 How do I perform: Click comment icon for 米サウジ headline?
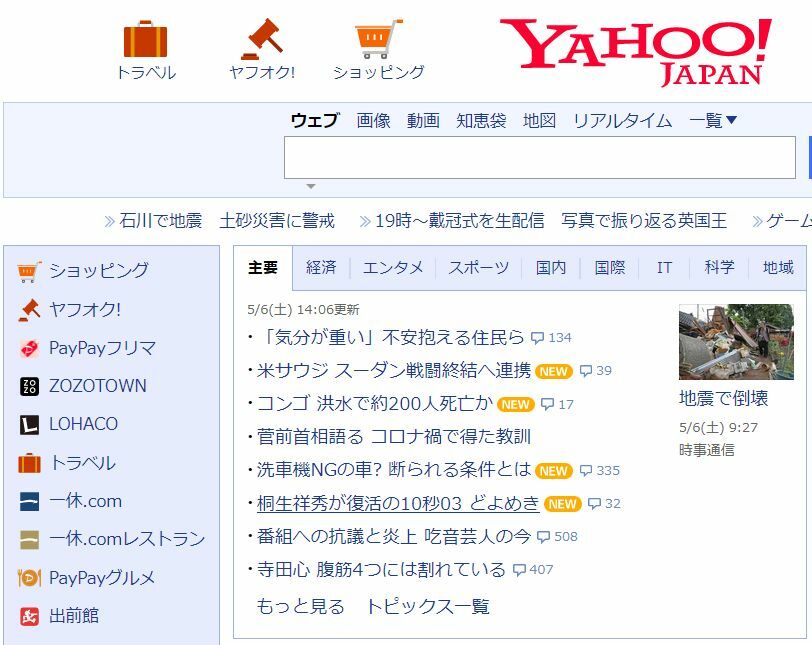coord(586,371)
